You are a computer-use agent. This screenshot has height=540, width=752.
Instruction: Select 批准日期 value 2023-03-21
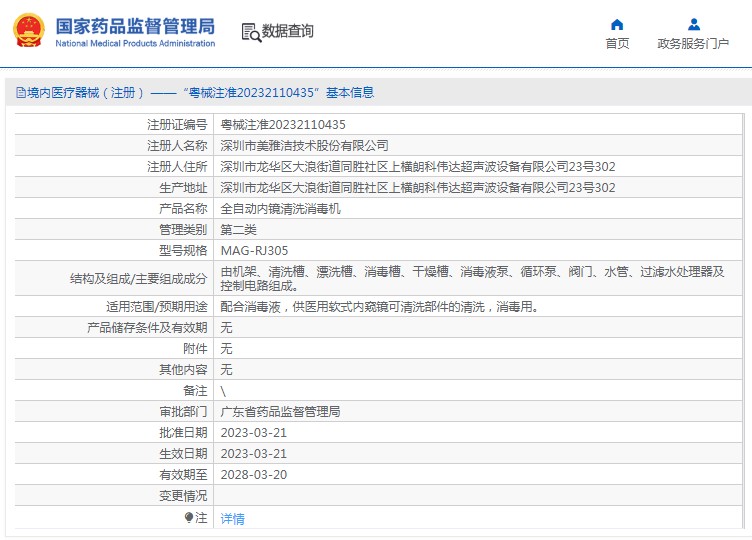(x=254, y=433)
